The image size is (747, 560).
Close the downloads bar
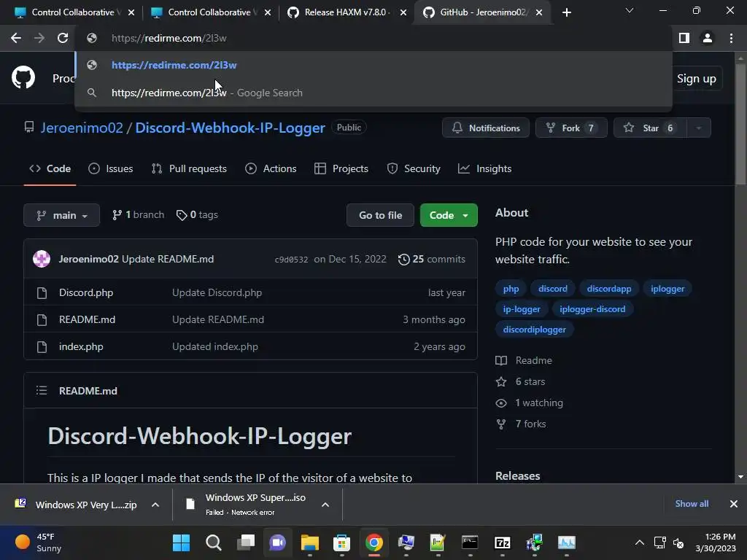[734, 504]
